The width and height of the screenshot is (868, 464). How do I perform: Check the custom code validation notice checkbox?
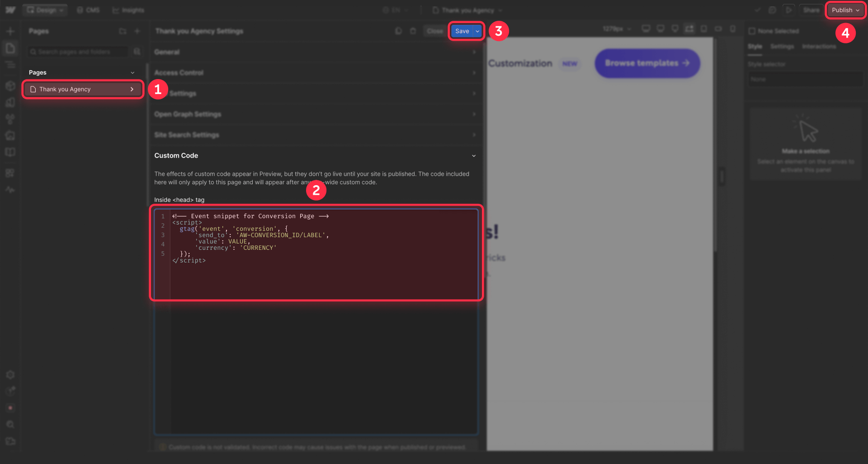tap(162, 447)
